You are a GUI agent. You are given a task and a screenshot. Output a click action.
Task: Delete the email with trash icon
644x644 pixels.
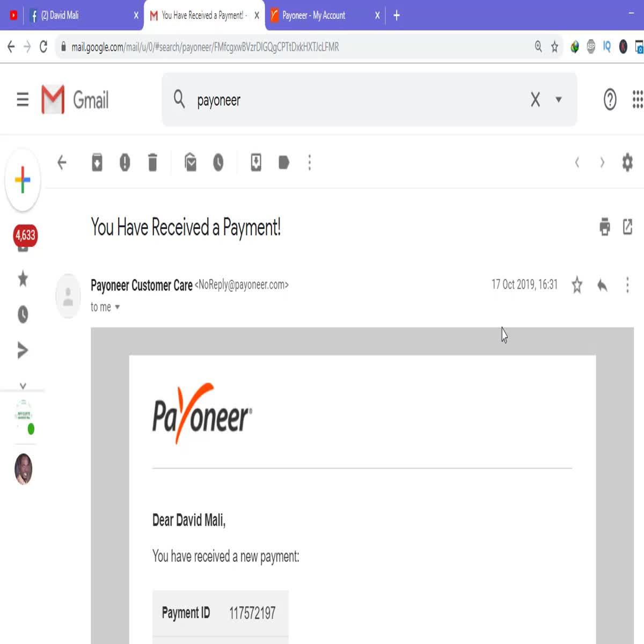152,163
